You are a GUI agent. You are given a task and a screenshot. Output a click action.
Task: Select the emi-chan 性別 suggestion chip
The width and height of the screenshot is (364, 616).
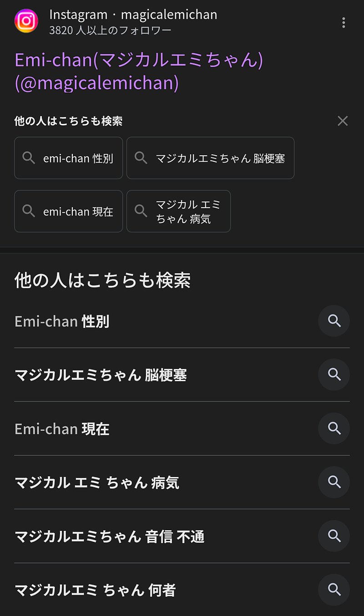(69, 158)
